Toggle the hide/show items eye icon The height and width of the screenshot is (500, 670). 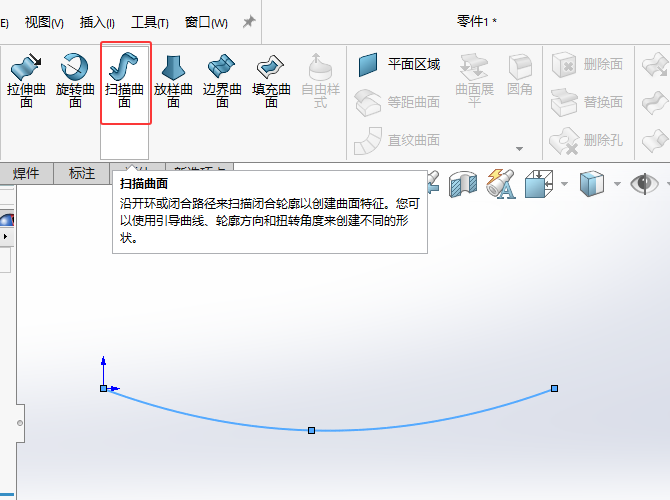[644, 184]
